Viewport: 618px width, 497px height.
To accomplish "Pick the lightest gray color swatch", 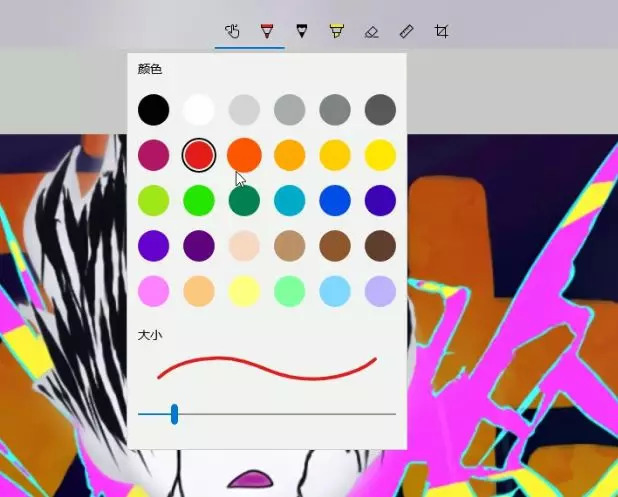I will 244,110.
